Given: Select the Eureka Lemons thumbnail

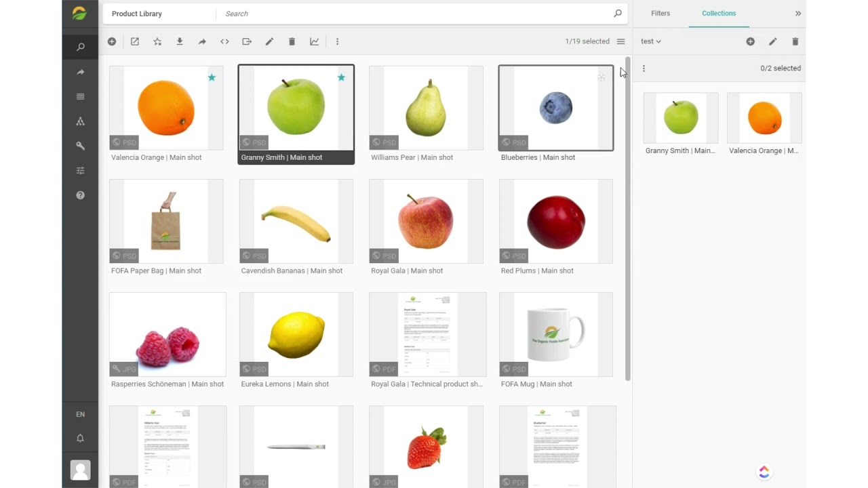Looking at the screenshot, I should [296, 334].
